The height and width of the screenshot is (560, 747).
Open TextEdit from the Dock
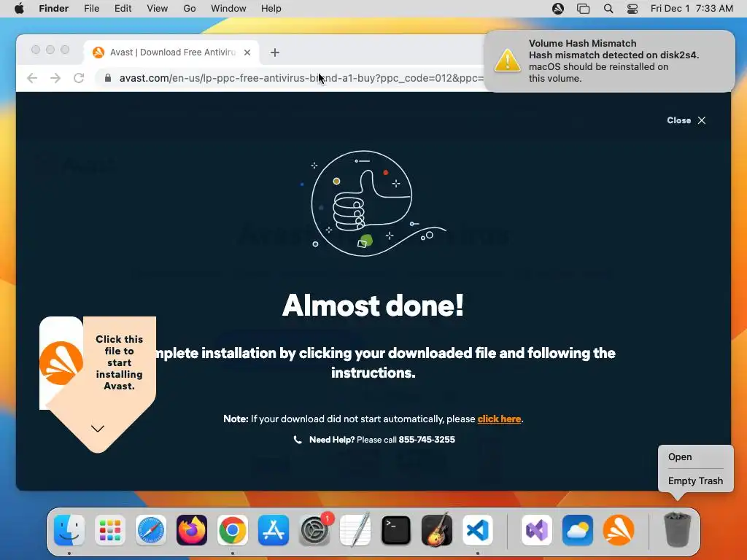coord(355,530)
